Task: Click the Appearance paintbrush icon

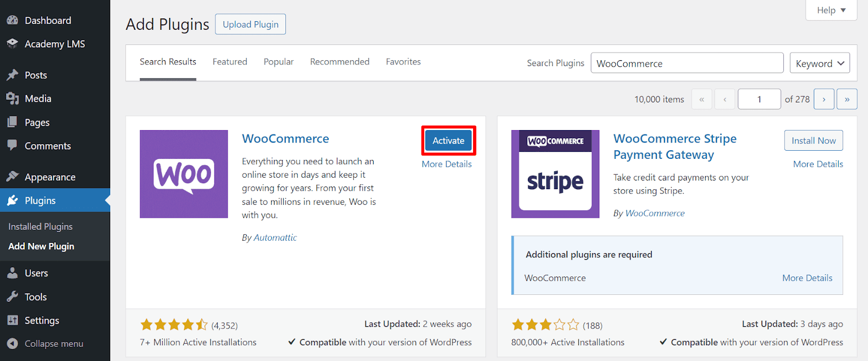Action: [x=12, y=176]
